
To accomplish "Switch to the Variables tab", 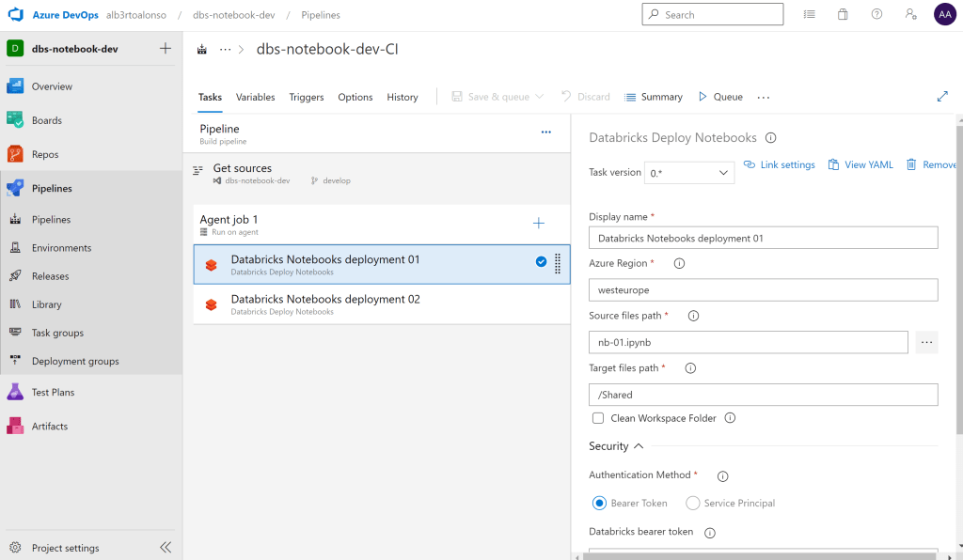I will pos(255,97).
